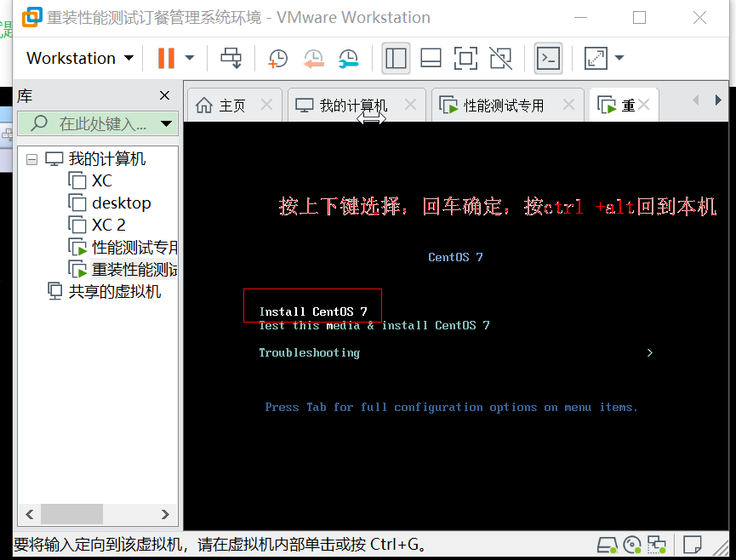736x560 pixels.
Task: Click the VMware Workstation title bar logo
Action: tap(32, 17)
